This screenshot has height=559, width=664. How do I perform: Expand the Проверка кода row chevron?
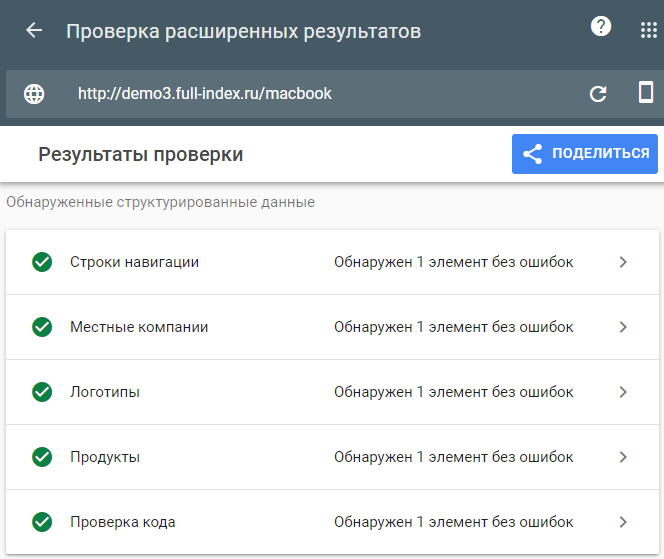(x=623, y=522)
